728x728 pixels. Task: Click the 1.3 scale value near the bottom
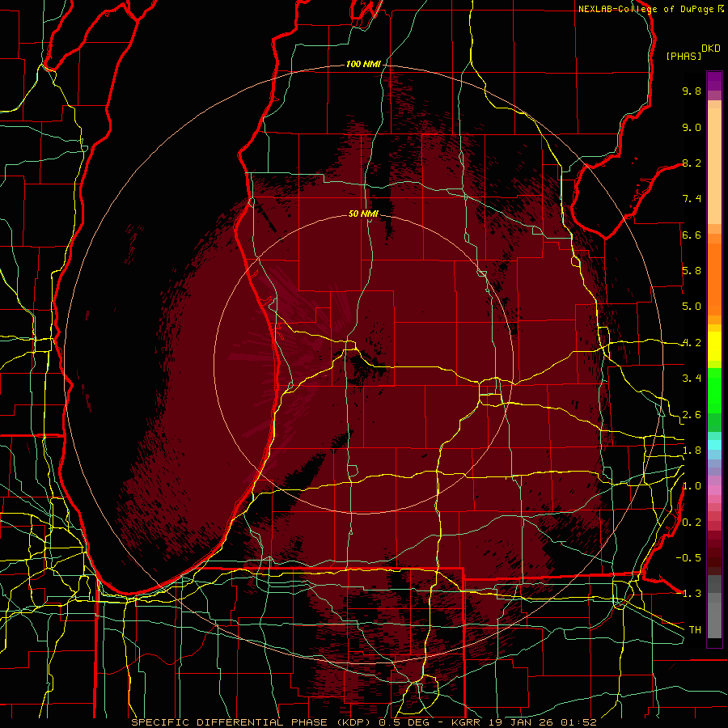point(692,594)
